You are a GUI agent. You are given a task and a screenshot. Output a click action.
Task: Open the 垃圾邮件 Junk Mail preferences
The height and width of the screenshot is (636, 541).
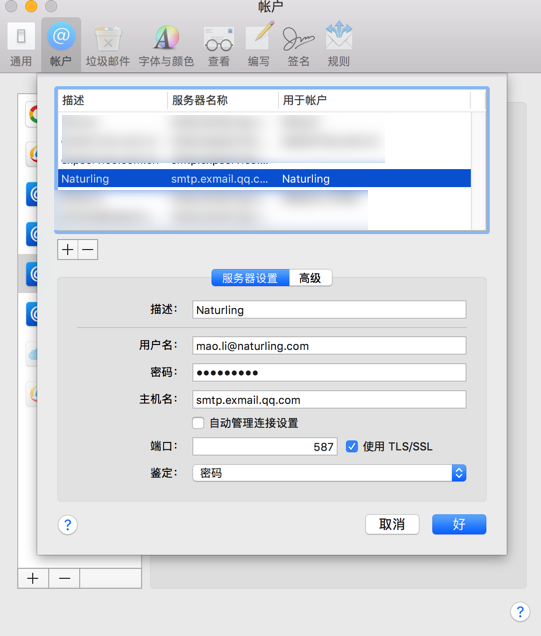click(108, 45)
